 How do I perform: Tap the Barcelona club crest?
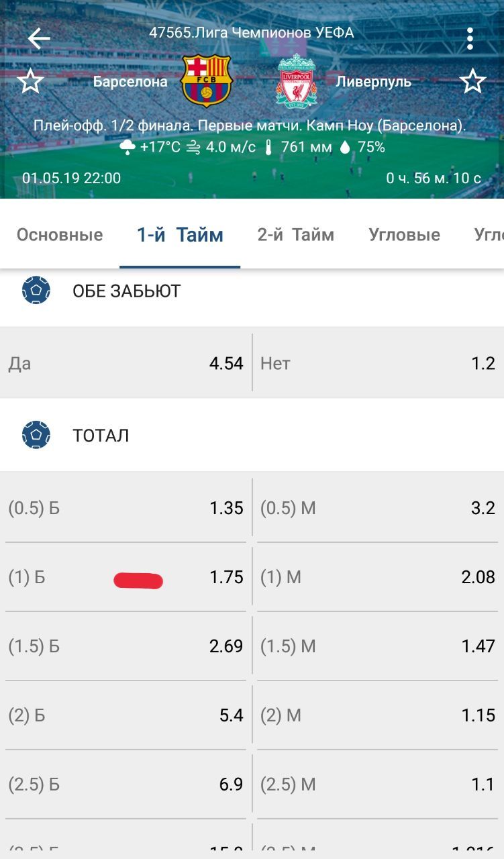(207, 81)
